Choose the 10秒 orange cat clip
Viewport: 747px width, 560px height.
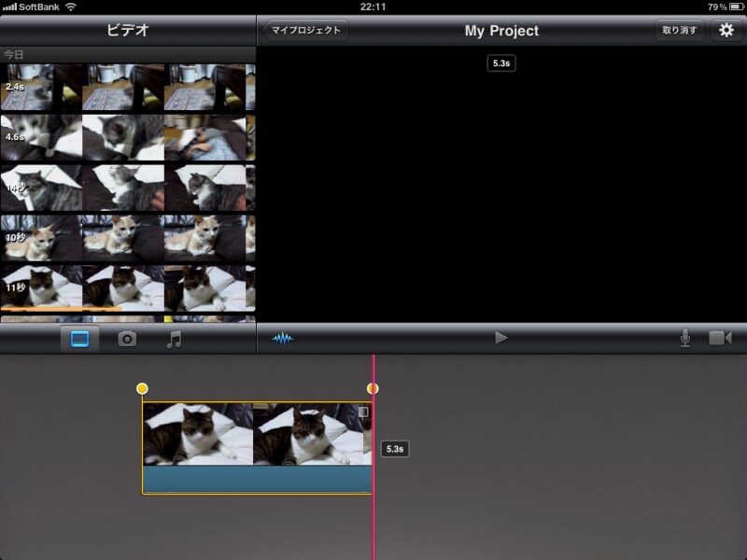point(127,238)
